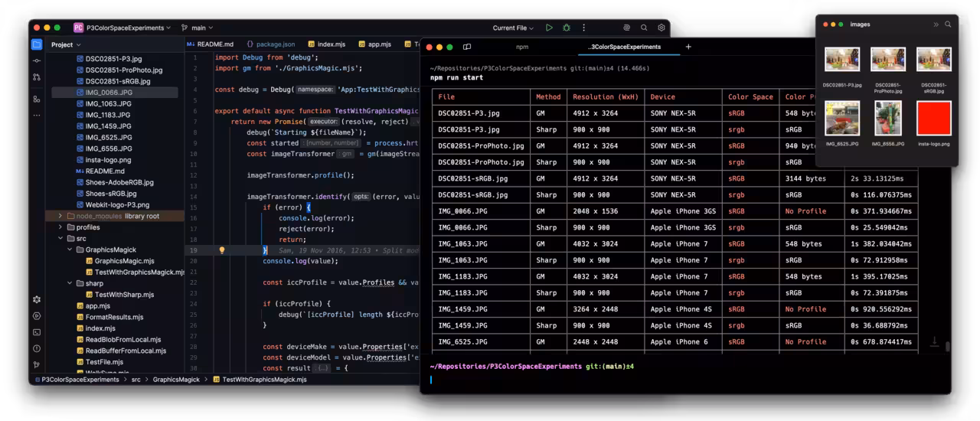980x421 pixels.
Task: Select the DSC02851-P3.jpg thumbnail in Finder
Action: pos(842,60)
